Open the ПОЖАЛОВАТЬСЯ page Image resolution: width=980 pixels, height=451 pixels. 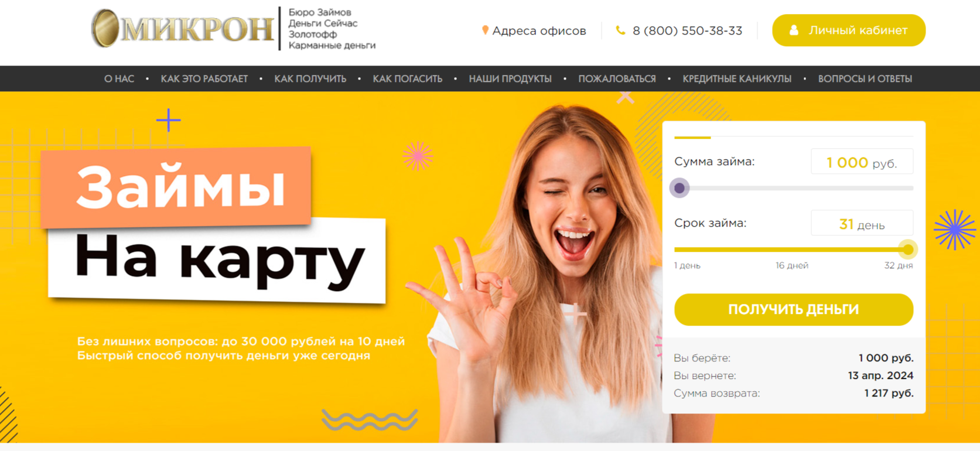(617, 78)
